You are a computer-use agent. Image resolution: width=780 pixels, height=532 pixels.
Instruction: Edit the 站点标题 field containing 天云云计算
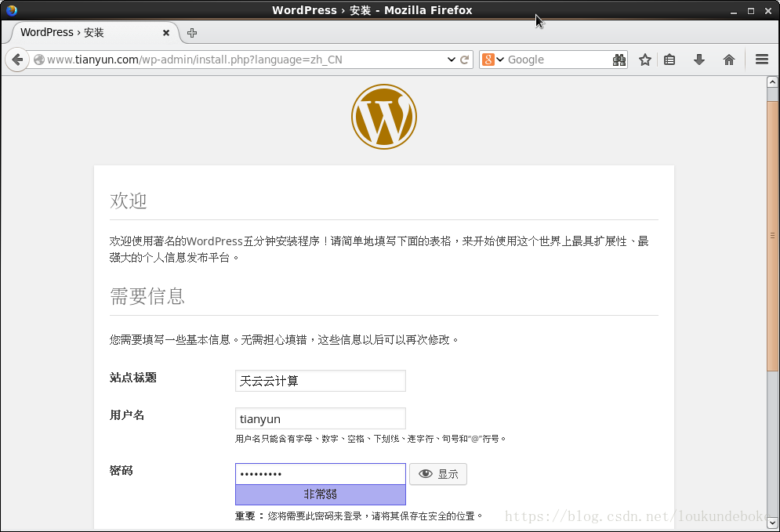321,381
